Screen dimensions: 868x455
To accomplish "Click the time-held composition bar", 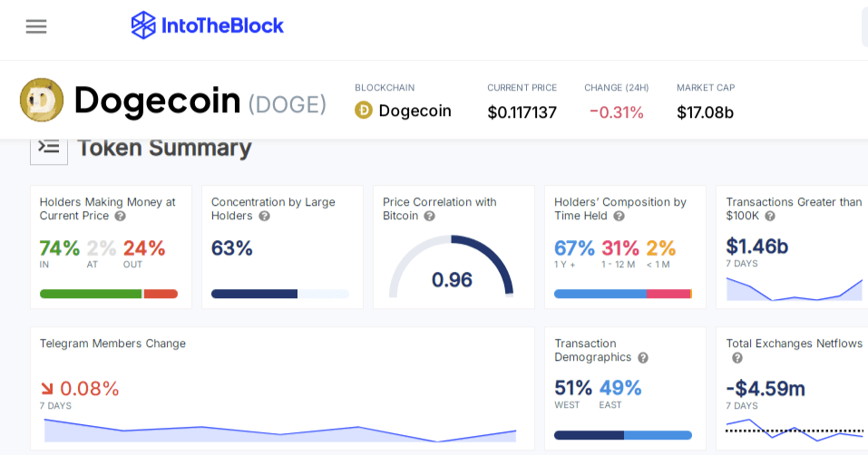I will tap(623, 294).
